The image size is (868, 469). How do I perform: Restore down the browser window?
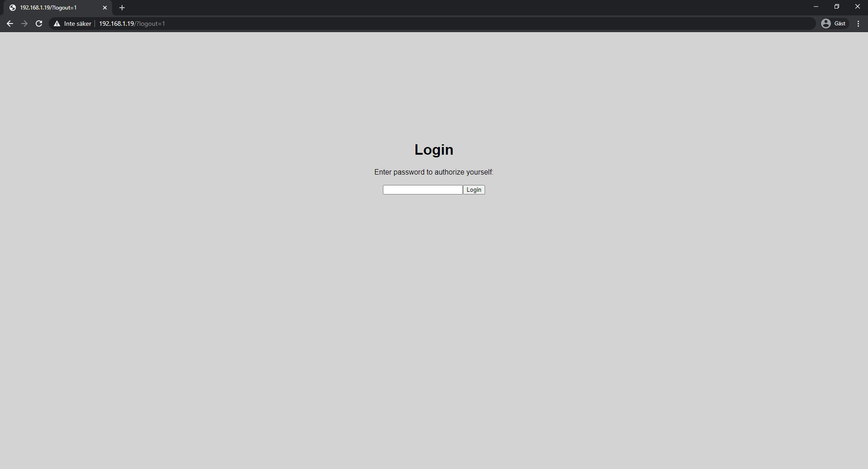pyautogui.click(x=837, y=7)
